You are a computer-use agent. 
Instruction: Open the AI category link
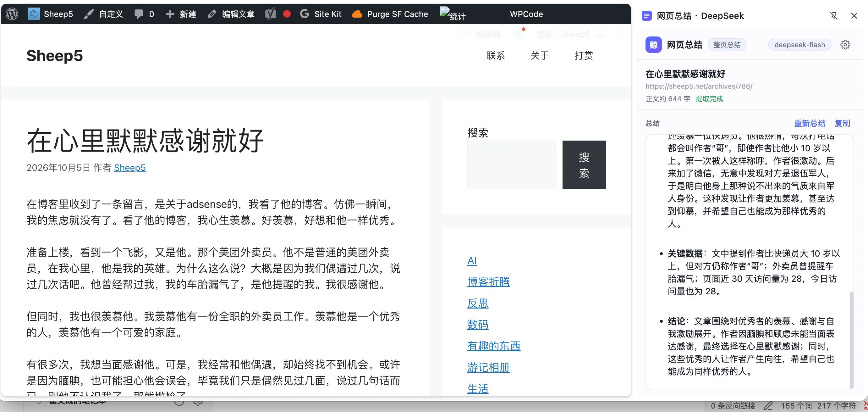point(472,261)
